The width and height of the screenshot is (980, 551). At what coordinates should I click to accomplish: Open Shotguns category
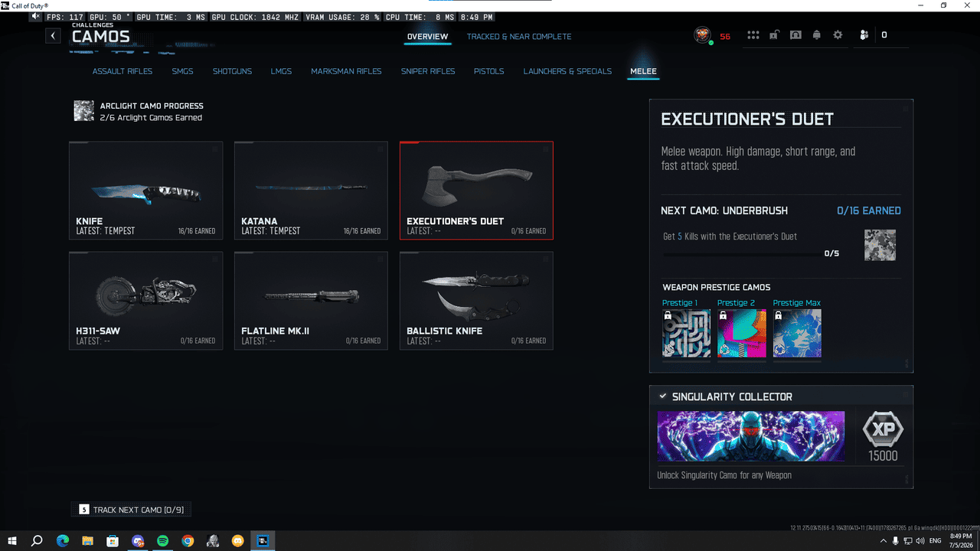[x=232, y=71]
